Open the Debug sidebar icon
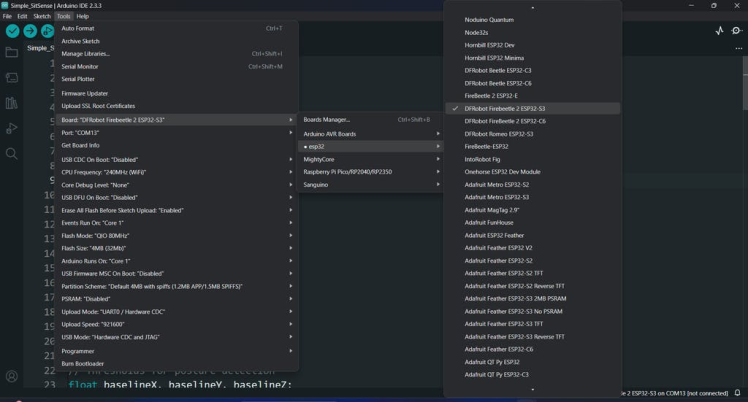 (x=12, y=128)
